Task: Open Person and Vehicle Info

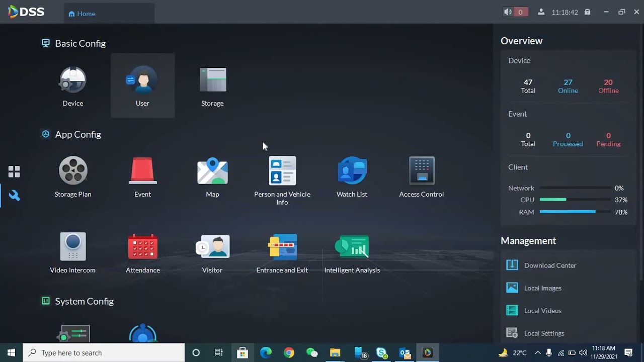Action: (x=282, y=171)
